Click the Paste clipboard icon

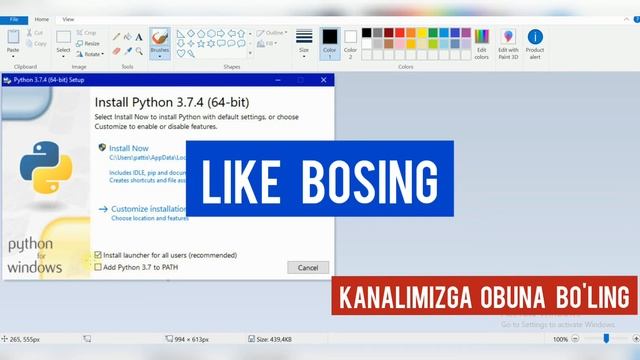13,37
